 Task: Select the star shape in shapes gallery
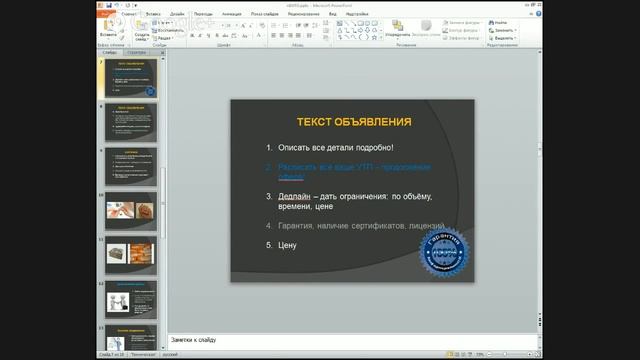374,37
